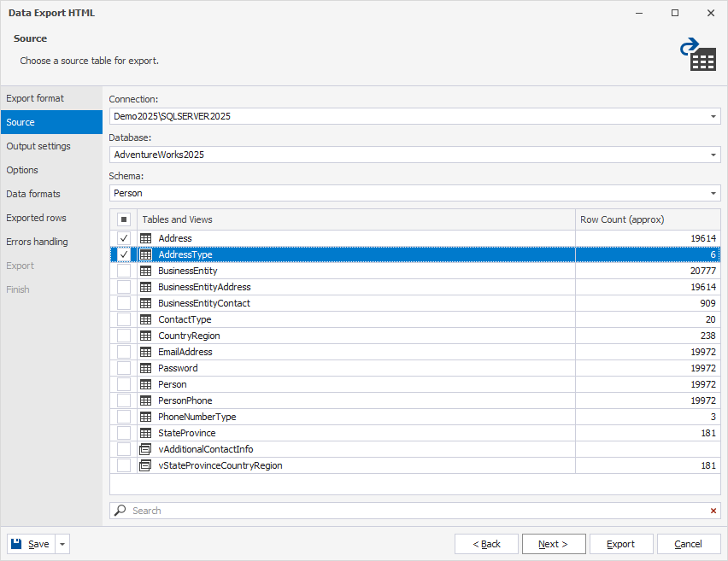
Task: Check the PersonPhone checkbox
Action: coord(124,401)
